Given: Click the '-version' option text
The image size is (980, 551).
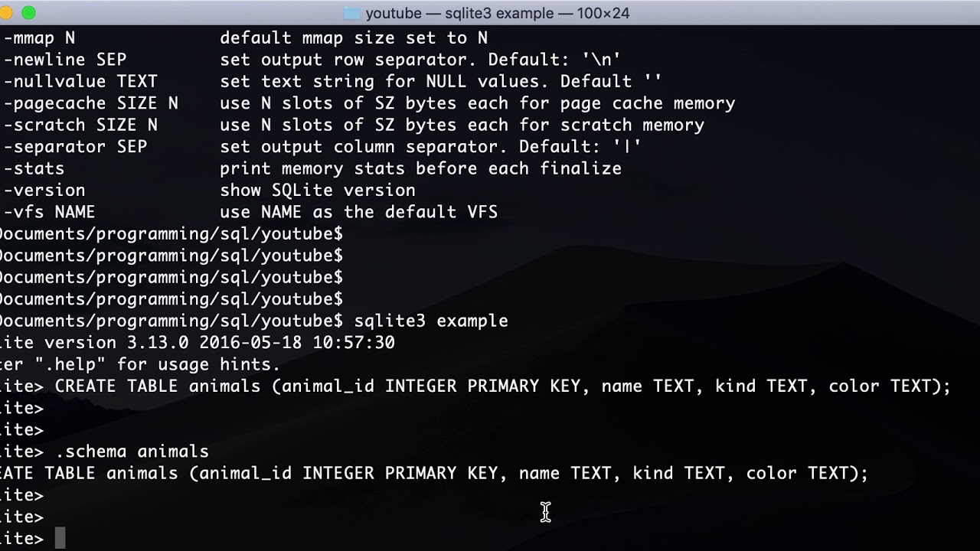Looking at the screenshot, I should 44,190.
